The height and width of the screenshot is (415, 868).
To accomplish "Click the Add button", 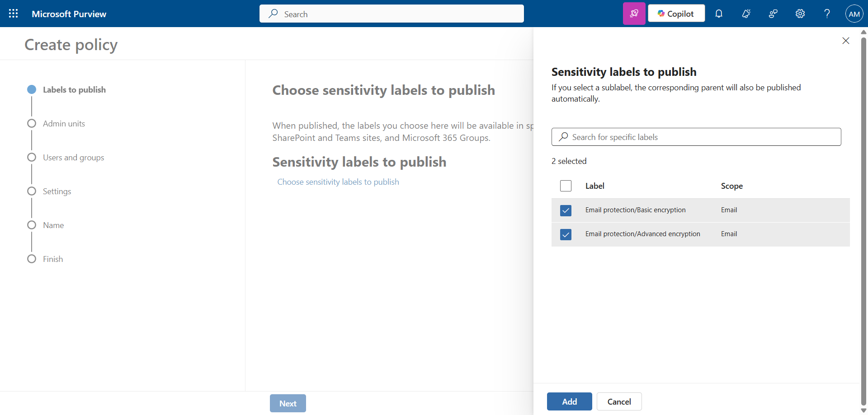I will [x=569, y=401].
